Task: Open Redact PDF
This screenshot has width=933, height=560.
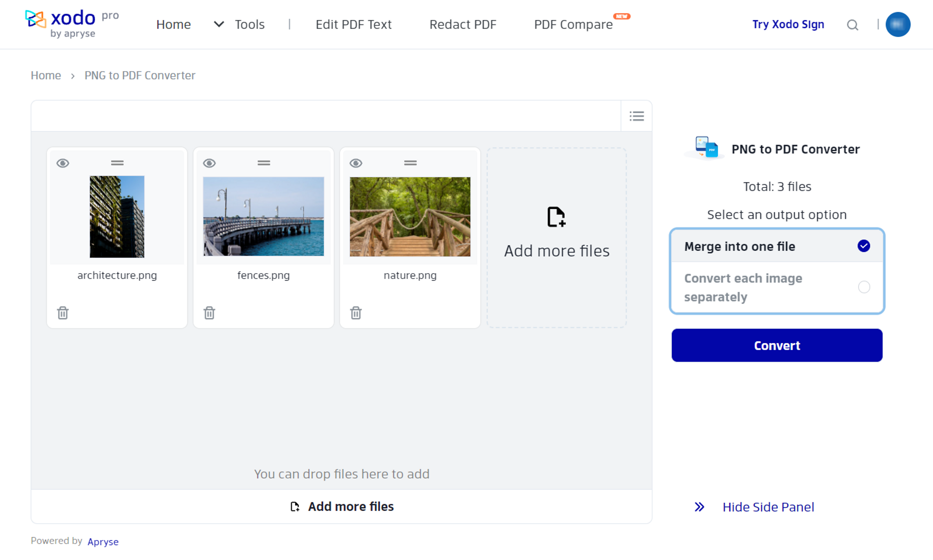Action: pyautogui.click(x=463, y=25)
